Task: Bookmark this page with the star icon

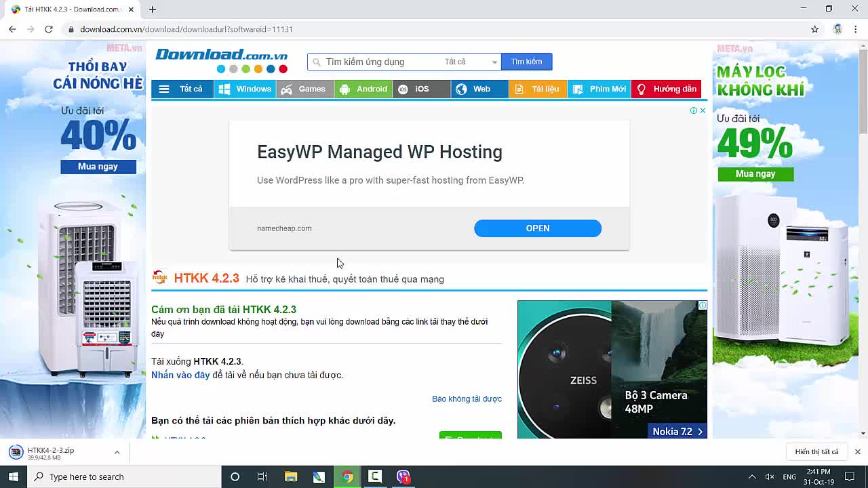Action: (815, 29)
